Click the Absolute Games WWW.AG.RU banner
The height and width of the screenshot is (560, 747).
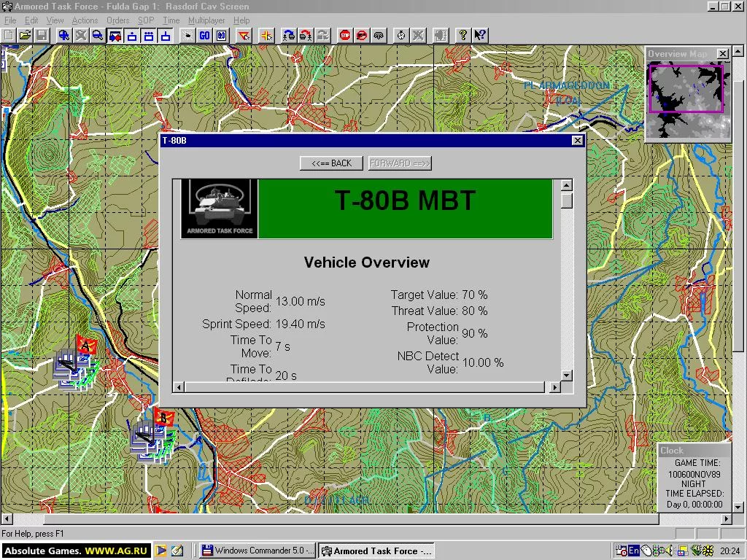coord(76,551)
